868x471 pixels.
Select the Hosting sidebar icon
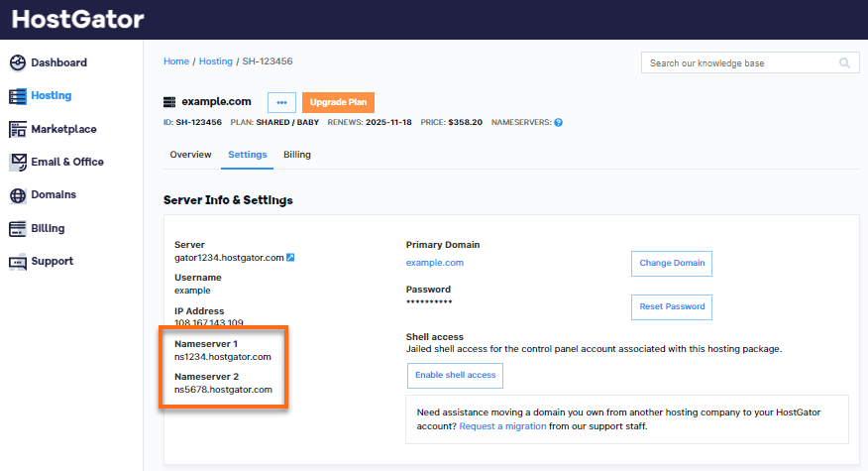(x=18, y=96)
